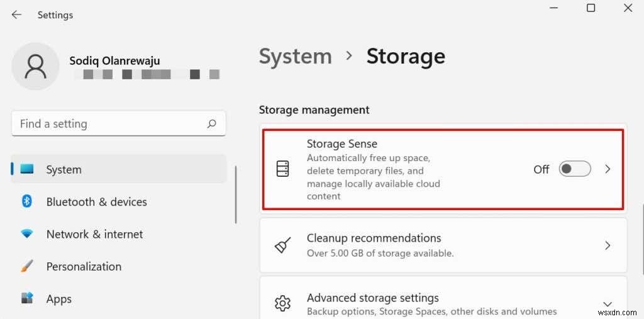Click the Cleanup recommendations broom icon
This screenshot has height=319, width=644.
click(283, 245)
